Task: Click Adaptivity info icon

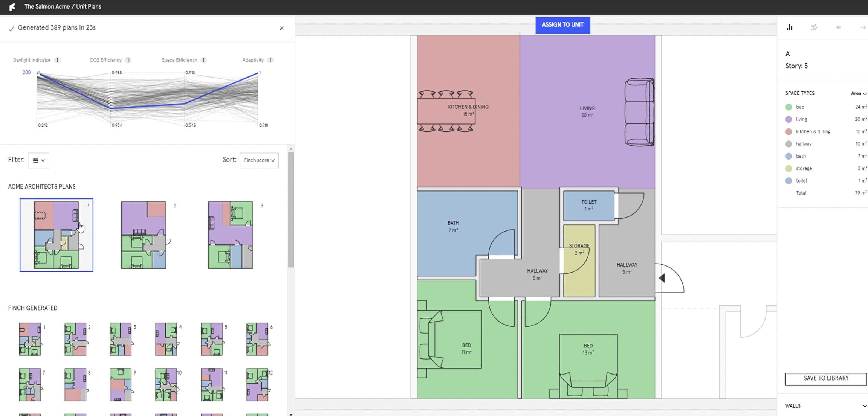Action: (270, 60)
